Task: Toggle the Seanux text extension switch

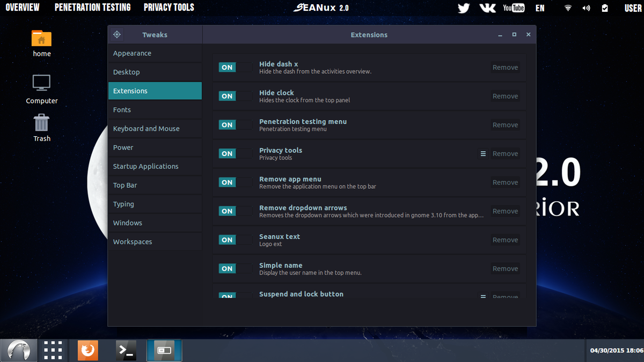Action: (235, 240)
